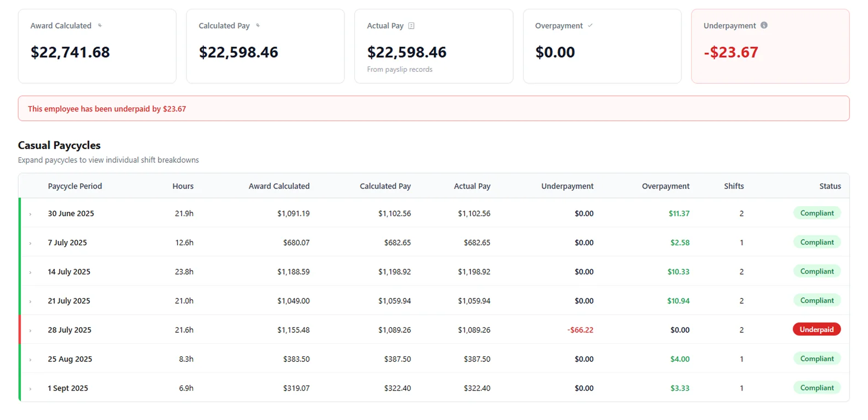
Task: Click the Underpaid status badge
Action: click(816, 330)
